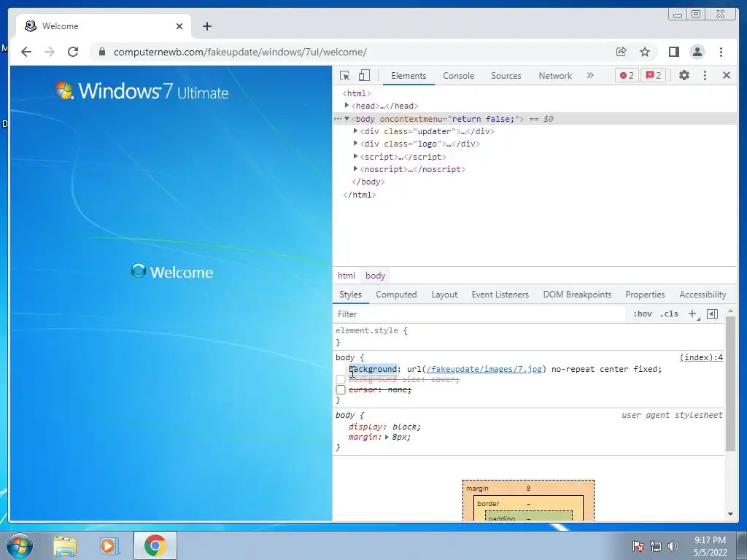Open the Layout tab
This screenshot has height=560, width=747.
(444, 295)
